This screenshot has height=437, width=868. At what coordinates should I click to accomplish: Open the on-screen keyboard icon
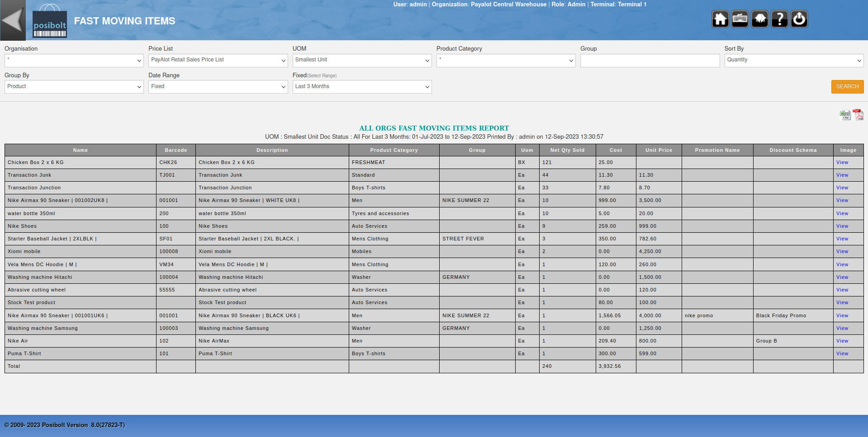[740, 19]
